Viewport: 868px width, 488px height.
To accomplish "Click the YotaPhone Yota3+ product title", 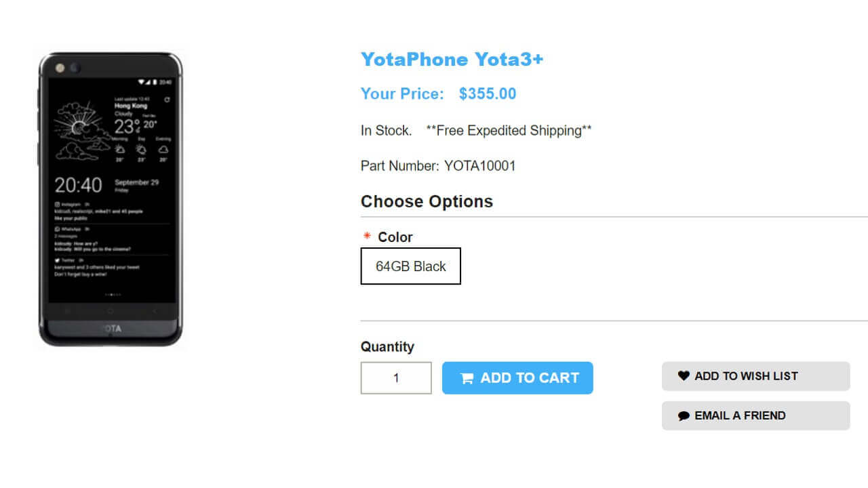I will (x=452, y=60).
